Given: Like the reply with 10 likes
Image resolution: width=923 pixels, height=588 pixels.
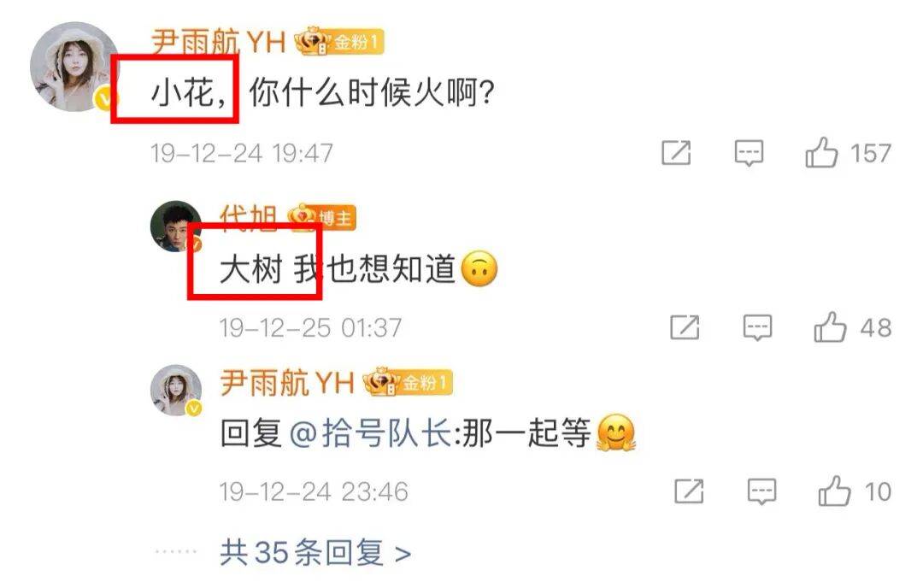Looking at the screenshot, I should (x=834, y=491).
